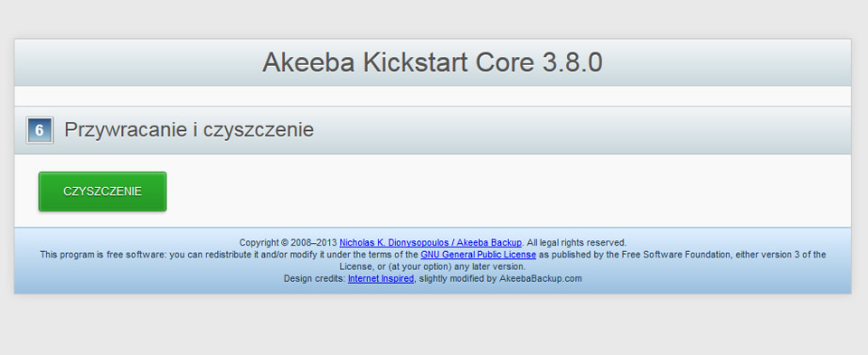The height and width of the screenshot is (355, 868).
Task: Click the slightly modified by AkeebaBackup.com text
Action: coord(500,279)
